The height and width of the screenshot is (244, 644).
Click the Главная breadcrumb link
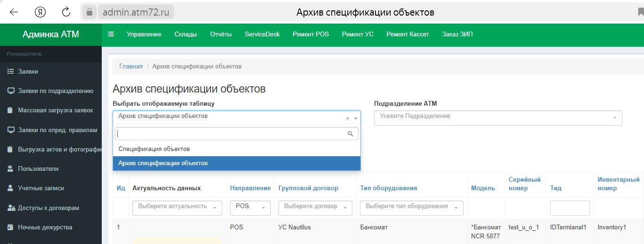point(131,67)
